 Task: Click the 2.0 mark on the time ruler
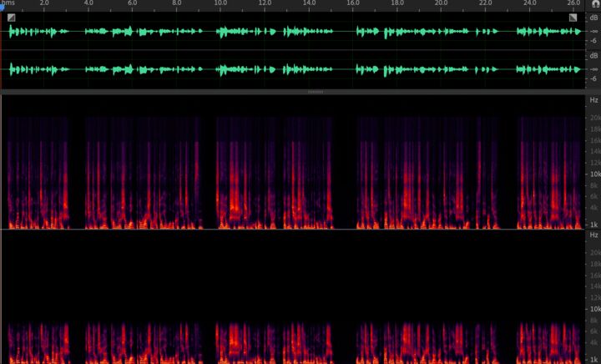coord(43,3)
